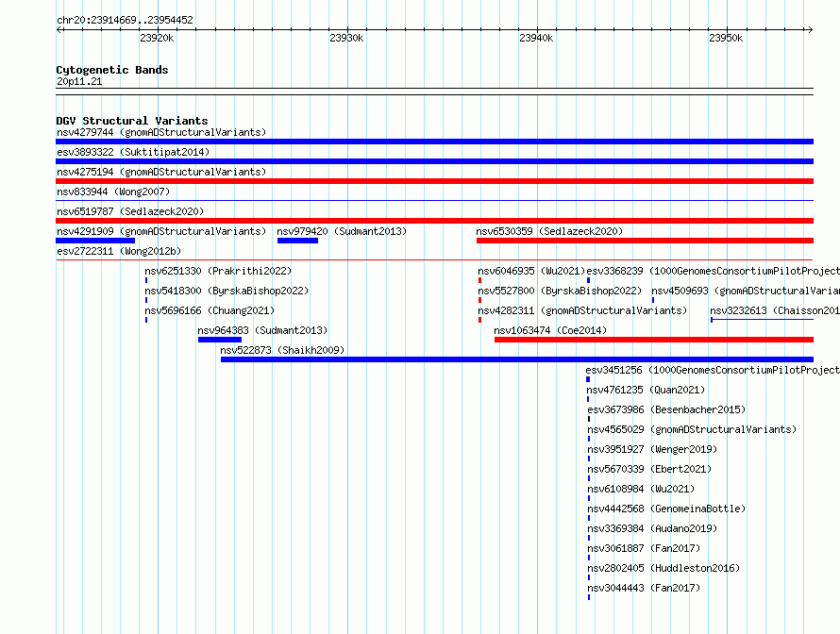840x634 pixels.
Task: Click the blue bar under nsv4279744
Action: click(x=434, y=142)
